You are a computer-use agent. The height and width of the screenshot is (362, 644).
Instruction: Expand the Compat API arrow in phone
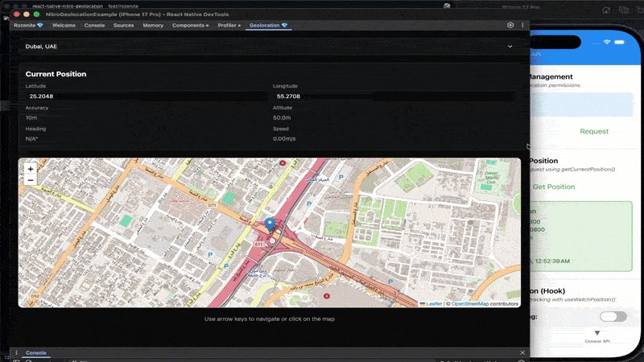597,333
